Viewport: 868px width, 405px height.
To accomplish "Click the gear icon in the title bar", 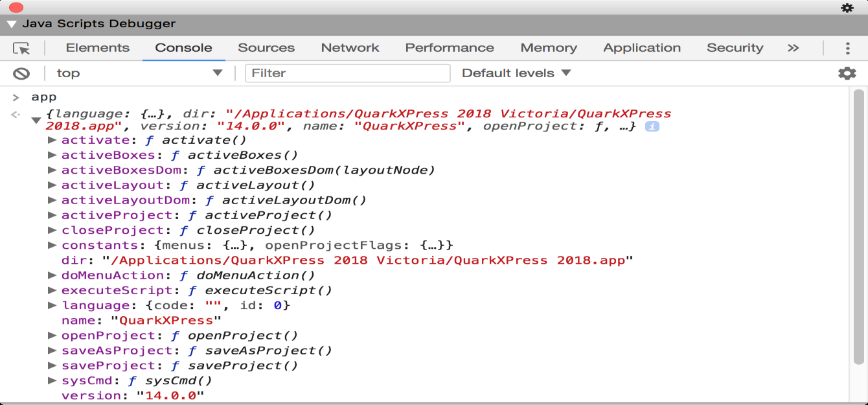I will [x=847, y=8].
